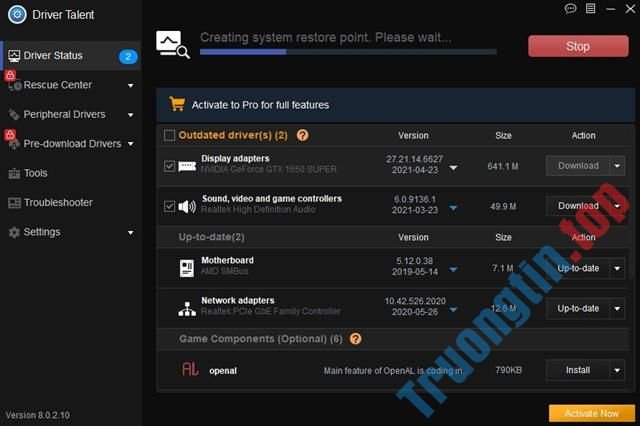Click the Activate Now button
Screen dimensions: 640x426
[591, 413]
